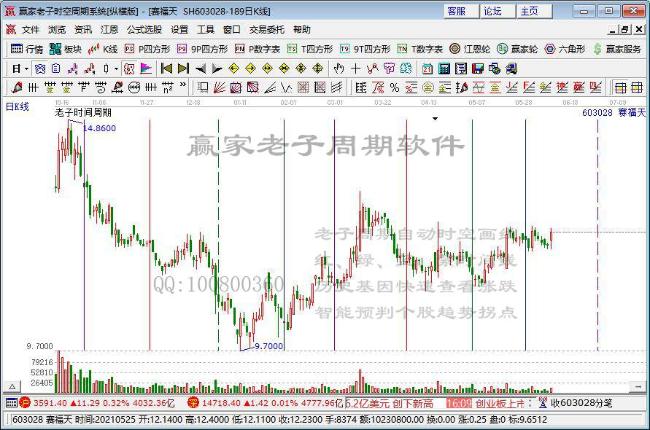The height and width of the screenshot is (430, 650).
Task: Click 创业板上市 news ticker text
Action: tap(500, 403)
